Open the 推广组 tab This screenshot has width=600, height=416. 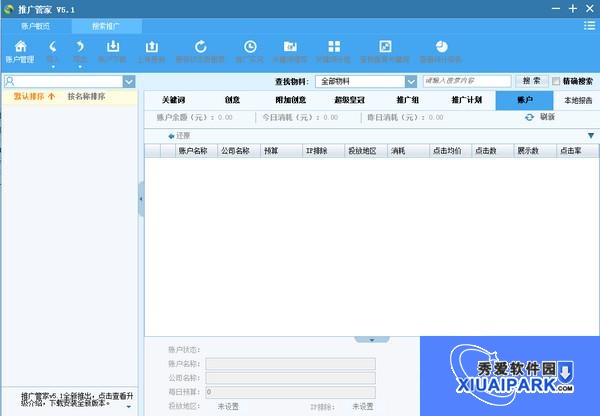point(408,100)
